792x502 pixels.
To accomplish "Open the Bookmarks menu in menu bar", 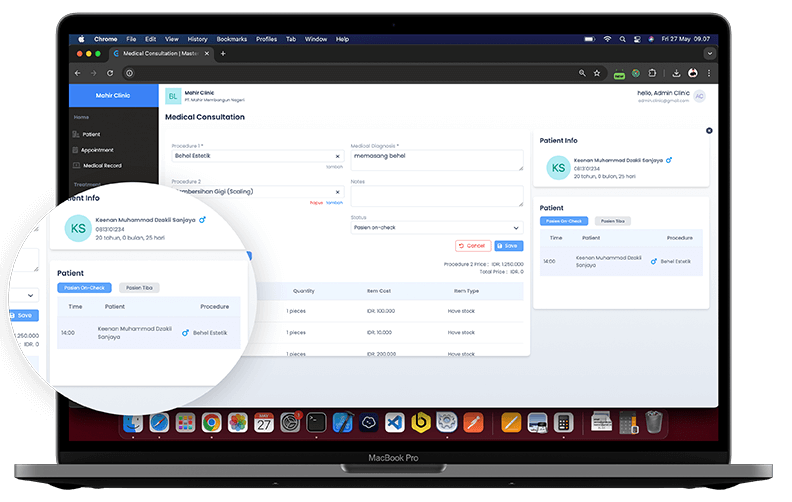I will [231, 39].
